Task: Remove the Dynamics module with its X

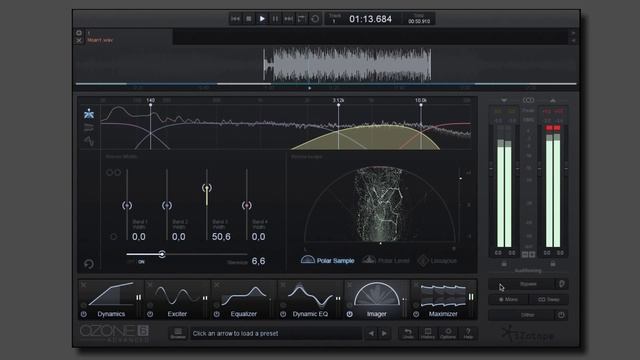Action: pyautogui.click(x=84, y=284)
